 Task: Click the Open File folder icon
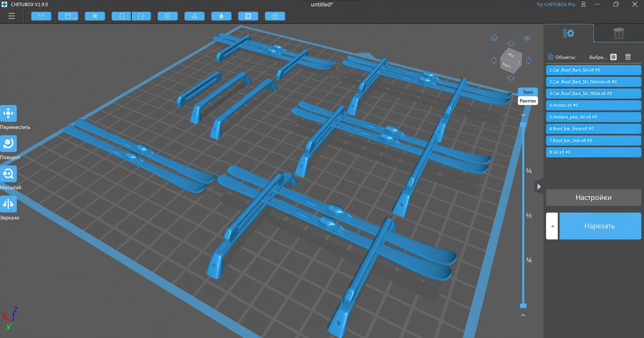pyautogui.click(x=41, y=16)
